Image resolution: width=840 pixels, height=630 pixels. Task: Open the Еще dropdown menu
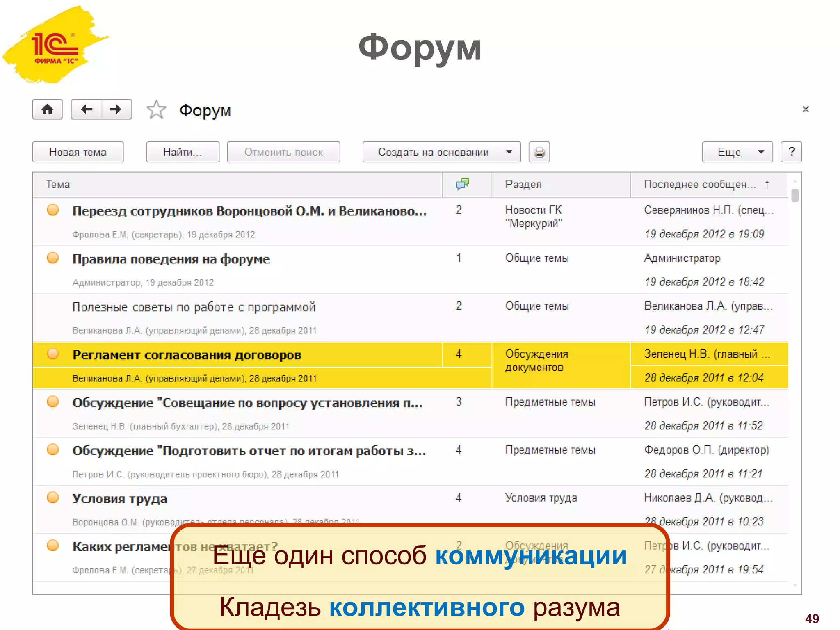[x=737, y=152]
